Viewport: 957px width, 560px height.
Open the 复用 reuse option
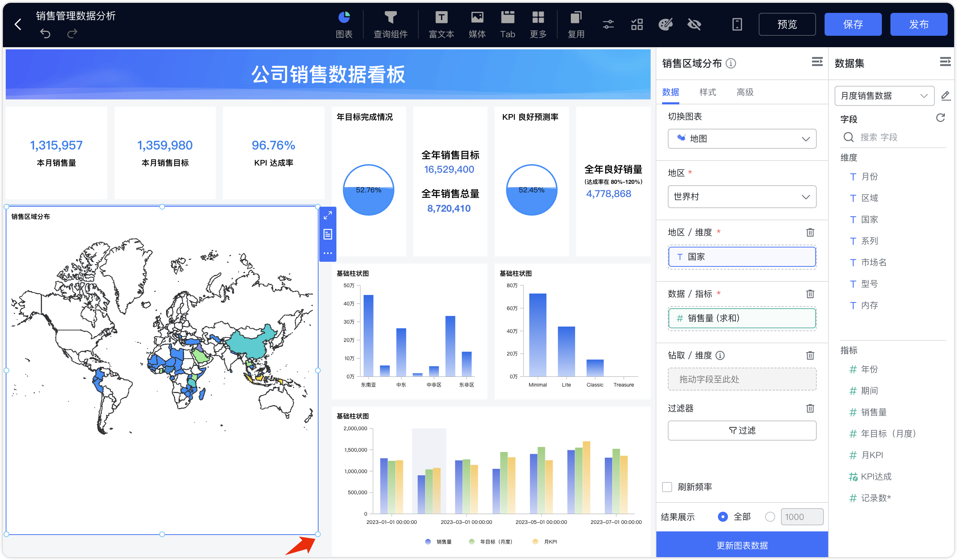[576, 25]
